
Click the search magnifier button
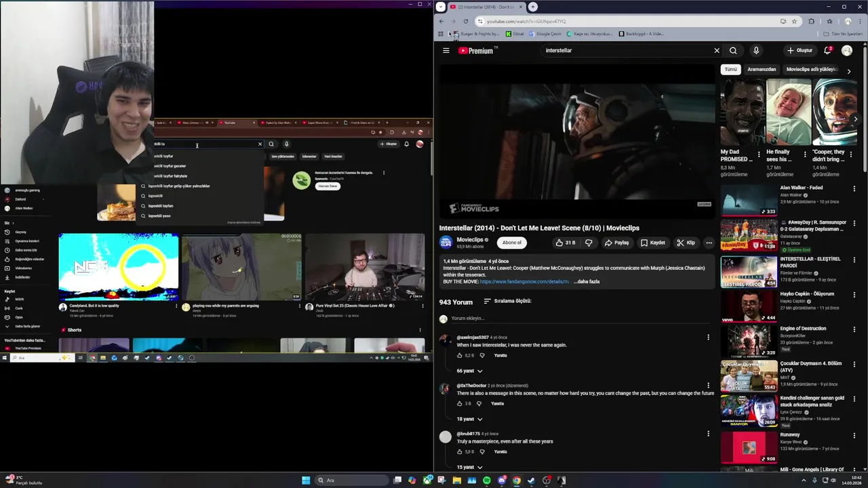pyautogui.click(x=733, y=50)
